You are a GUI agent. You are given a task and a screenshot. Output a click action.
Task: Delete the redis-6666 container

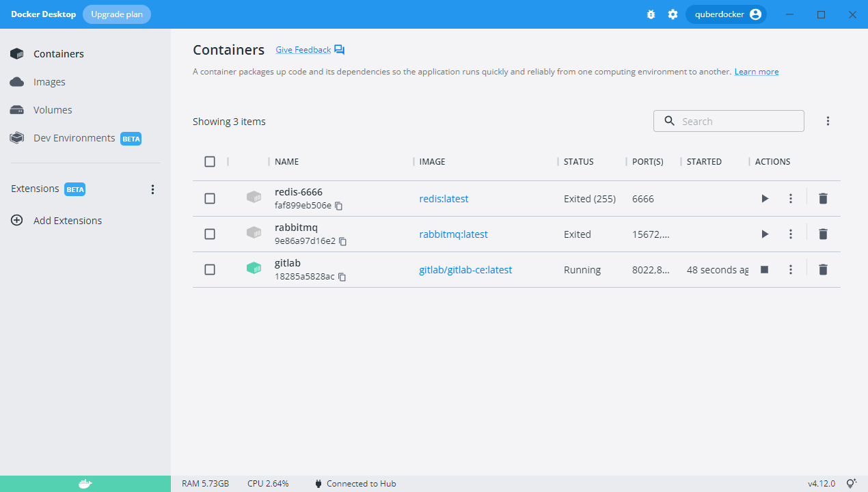823,199
